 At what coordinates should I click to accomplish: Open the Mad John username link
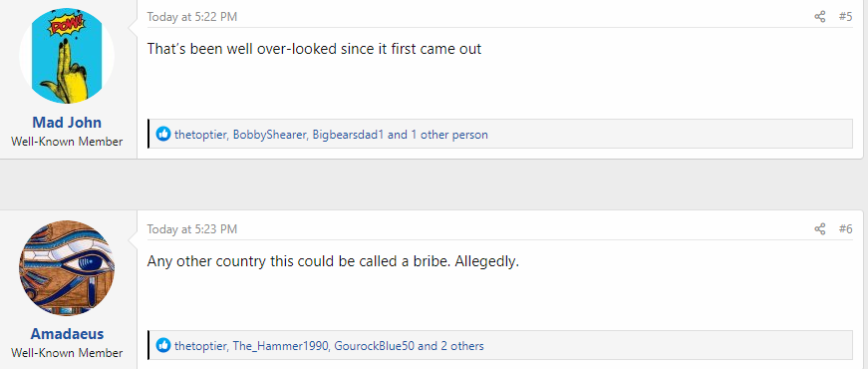tap(67, 123)
